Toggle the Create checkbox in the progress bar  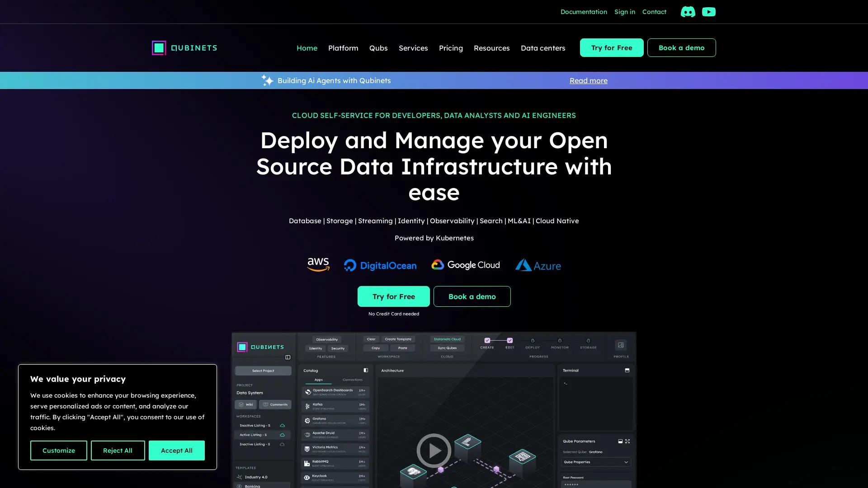[487, 340]
